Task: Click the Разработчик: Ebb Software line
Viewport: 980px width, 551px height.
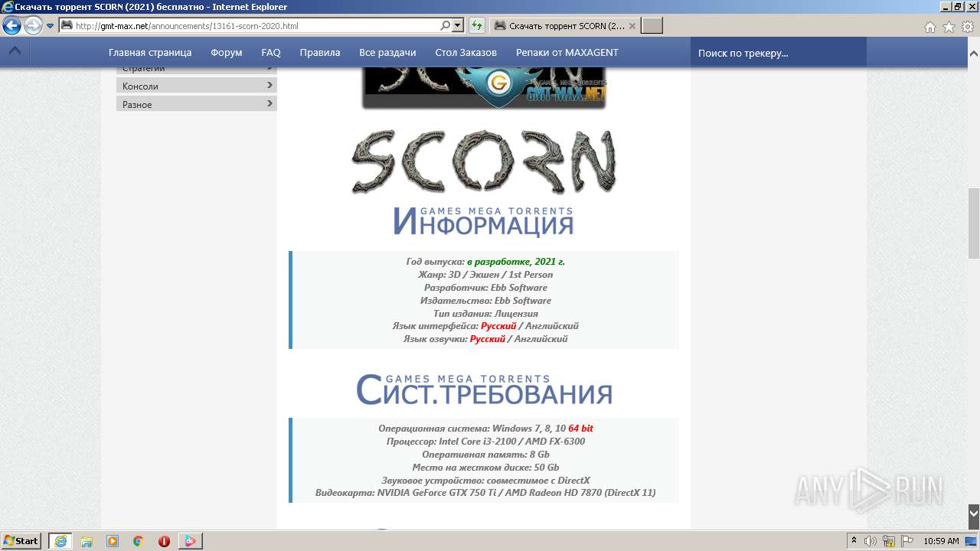Action: pos(485,288)
